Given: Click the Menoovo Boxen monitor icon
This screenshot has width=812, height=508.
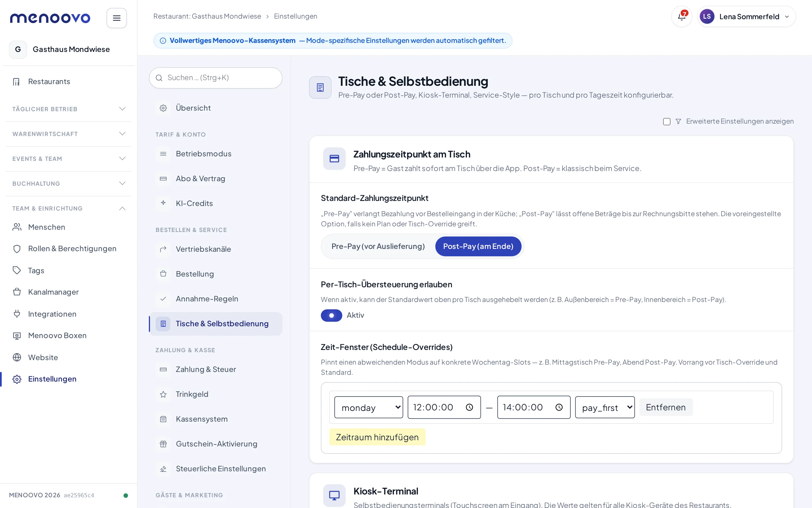Looking at the screenshot, I should point(17,336).
